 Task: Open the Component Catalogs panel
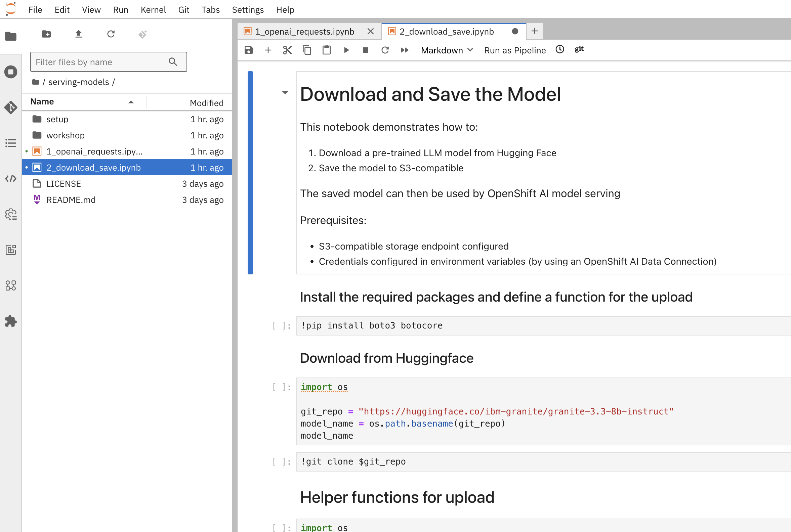[11, 286]
